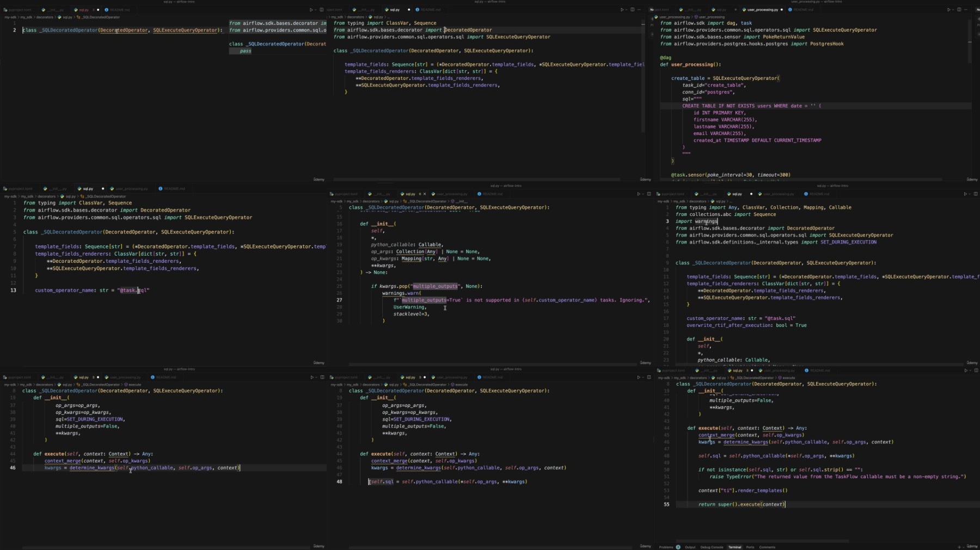Split the editor ending with return super().execute(context)
The width and height of the screenshot is (980, 550).
[x=976, y=370]
